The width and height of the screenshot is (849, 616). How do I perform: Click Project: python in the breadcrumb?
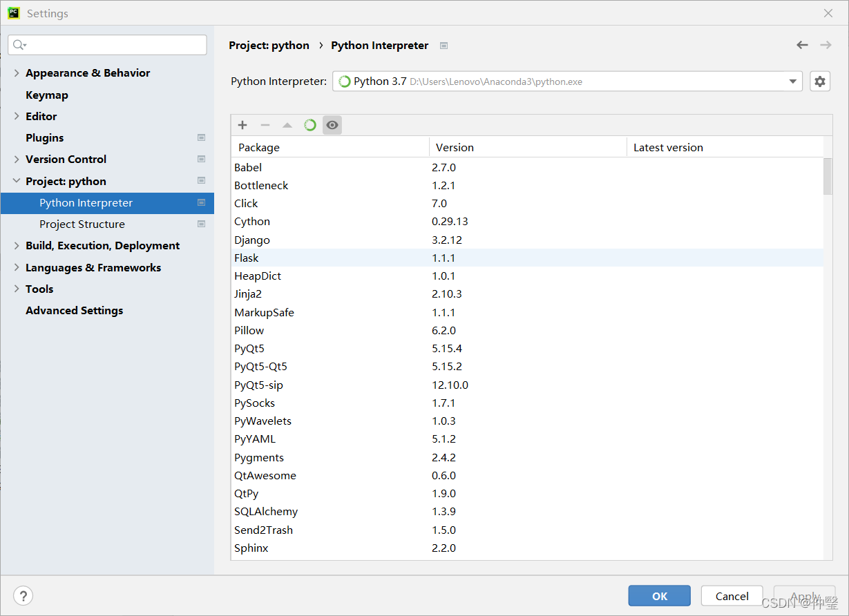pyautogui.click(x=269, y=45)
